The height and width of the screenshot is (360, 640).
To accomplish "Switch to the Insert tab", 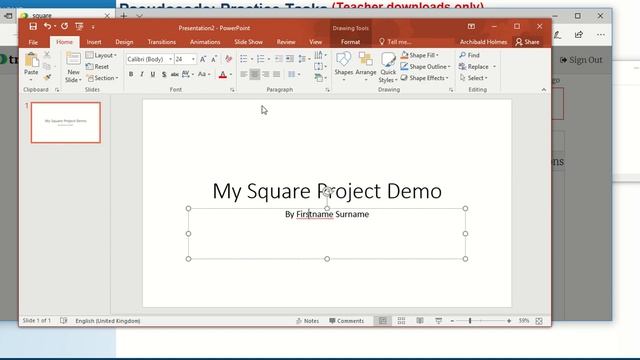I will (x=94, y=42).
